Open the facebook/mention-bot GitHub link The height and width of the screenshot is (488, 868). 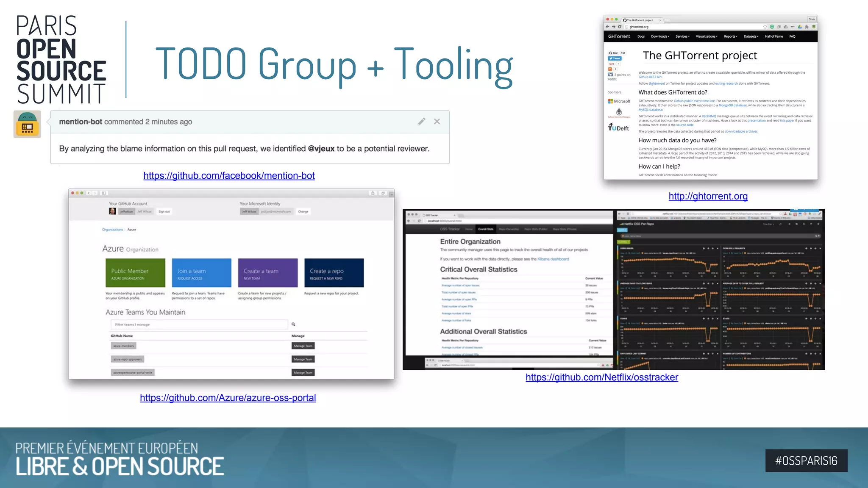coord(229,175)
